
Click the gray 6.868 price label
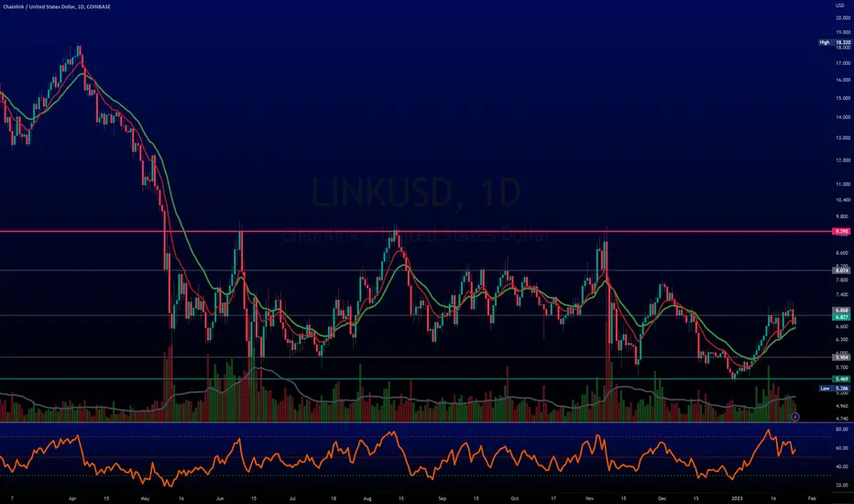[x=841, y=310]
